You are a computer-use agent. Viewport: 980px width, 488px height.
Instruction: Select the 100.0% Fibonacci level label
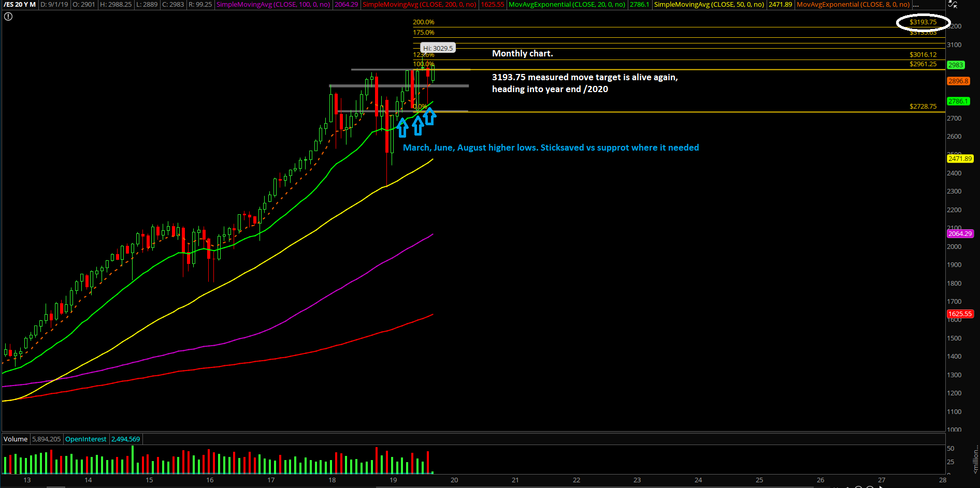pyautogui.click(x=423, y=64)
